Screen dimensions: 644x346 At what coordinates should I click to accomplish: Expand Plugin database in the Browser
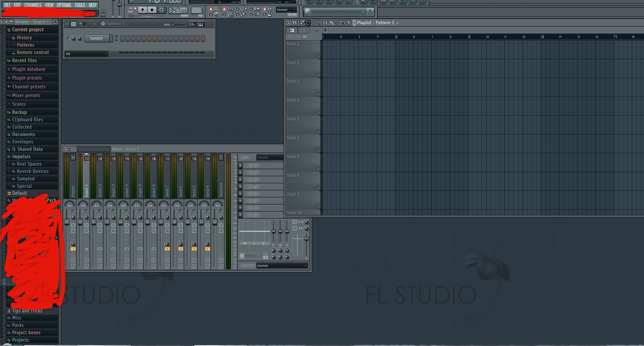coord(29,69)
